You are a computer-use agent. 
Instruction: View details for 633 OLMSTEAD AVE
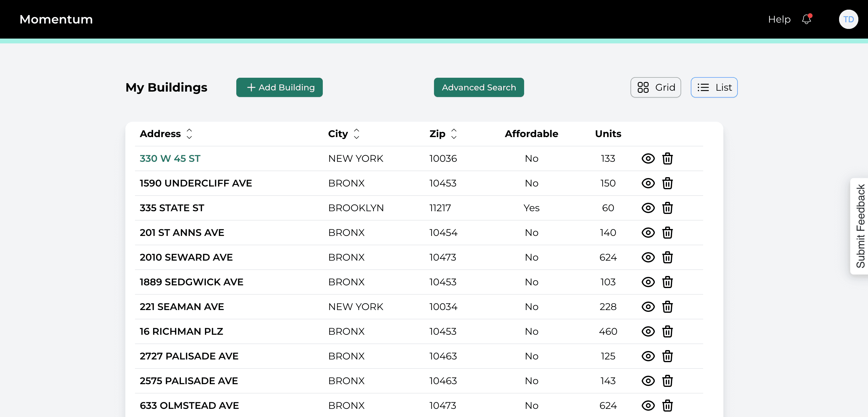(x=648, y=406)
